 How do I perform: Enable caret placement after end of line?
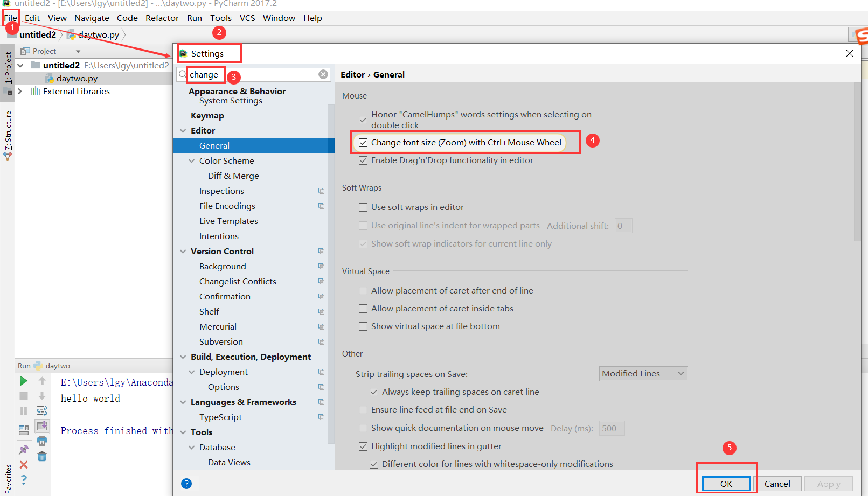363,291
